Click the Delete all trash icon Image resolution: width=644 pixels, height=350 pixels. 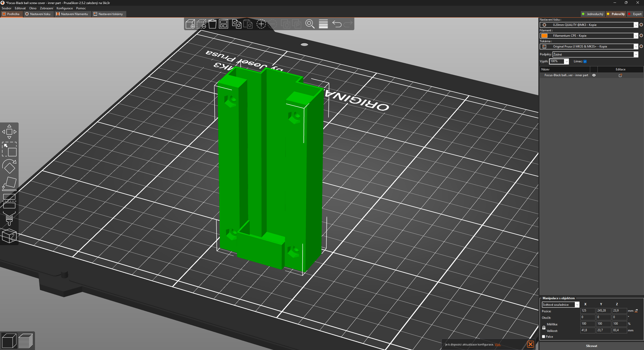(x=212, y=24)
